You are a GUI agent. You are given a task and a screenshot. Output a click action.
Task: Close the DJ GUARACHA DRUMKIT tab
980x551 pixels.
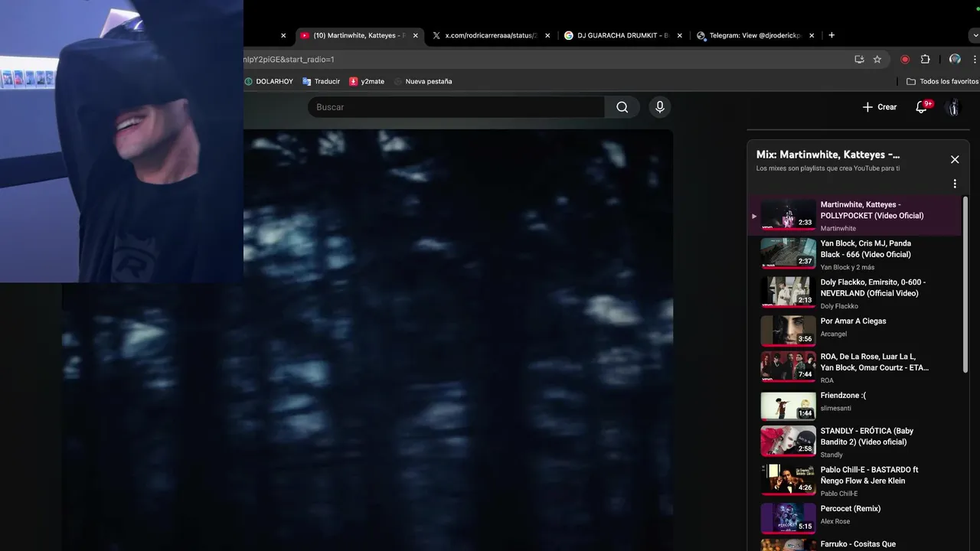coord(679,35)
